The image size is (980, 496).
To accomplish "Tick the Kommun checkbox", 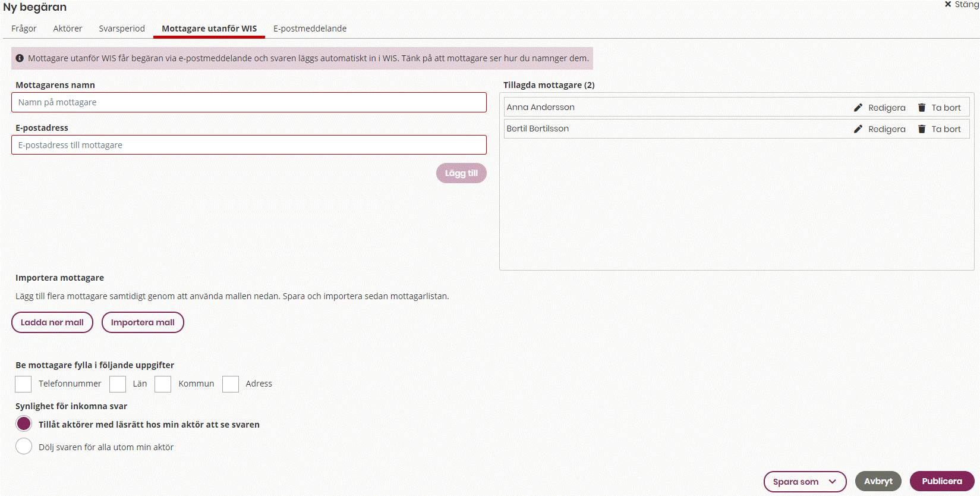I will 163,384.
